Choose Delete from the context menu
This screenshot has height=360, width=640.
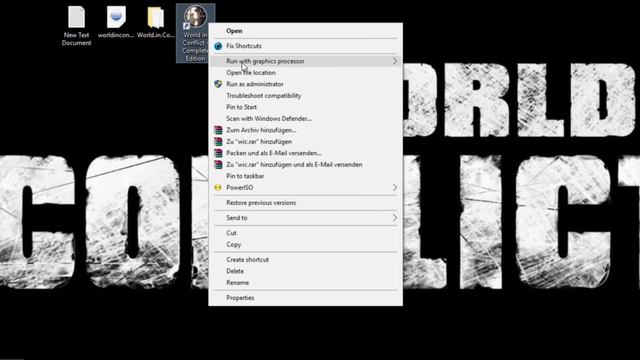pos(305,271)
